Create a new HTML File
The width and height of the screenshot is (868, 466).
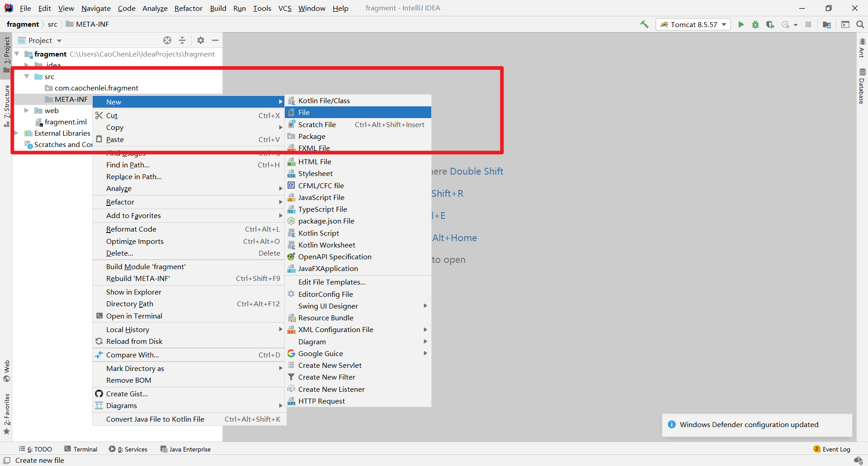click(x=358, y=162)
